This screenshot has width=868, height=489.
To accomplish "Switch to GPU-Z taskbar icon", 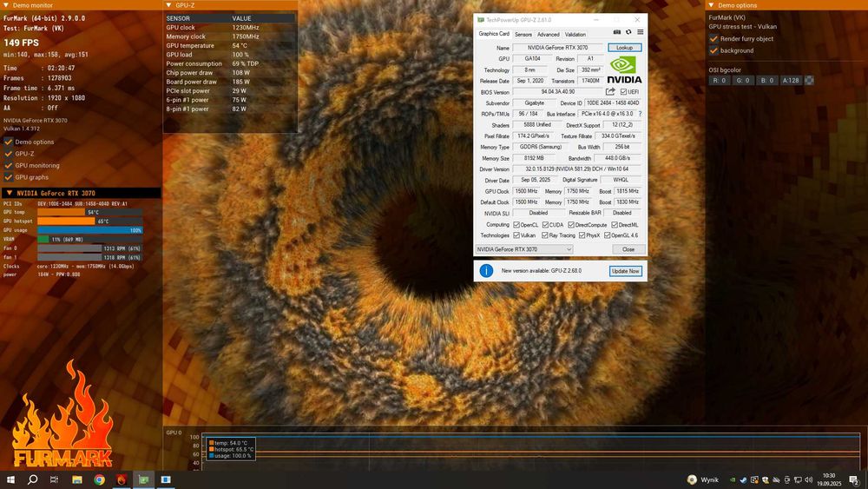I will coord(143,479).
